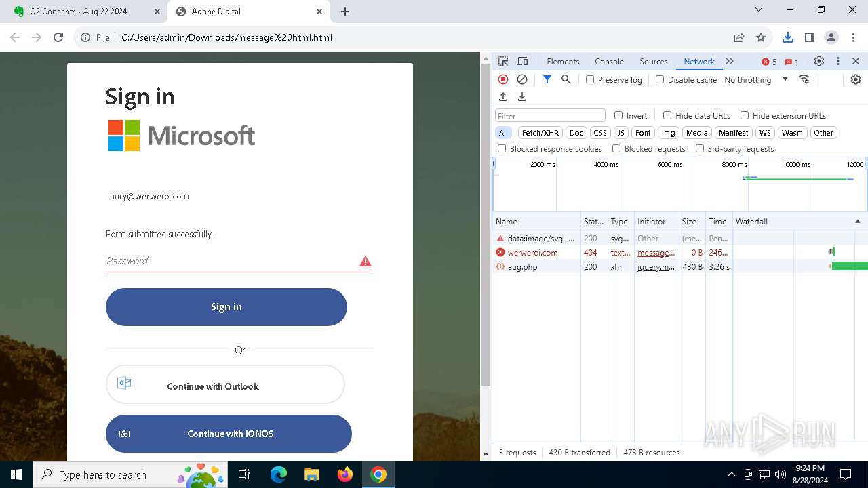
Task: Open Chrome downloads icon
Action: coord(787,37)
